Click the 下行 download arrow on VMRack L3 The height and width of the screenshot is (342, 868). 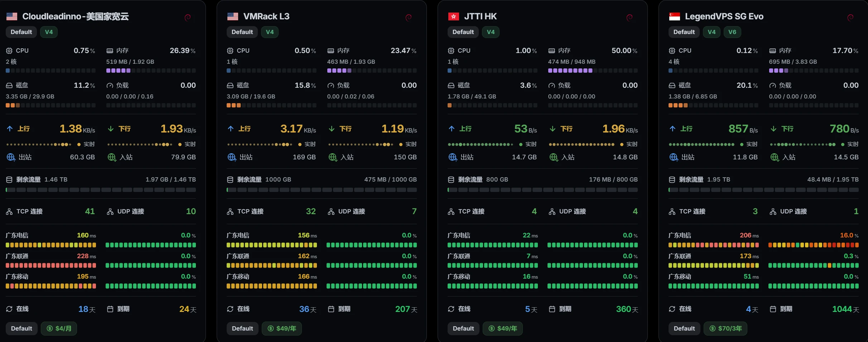332,129
